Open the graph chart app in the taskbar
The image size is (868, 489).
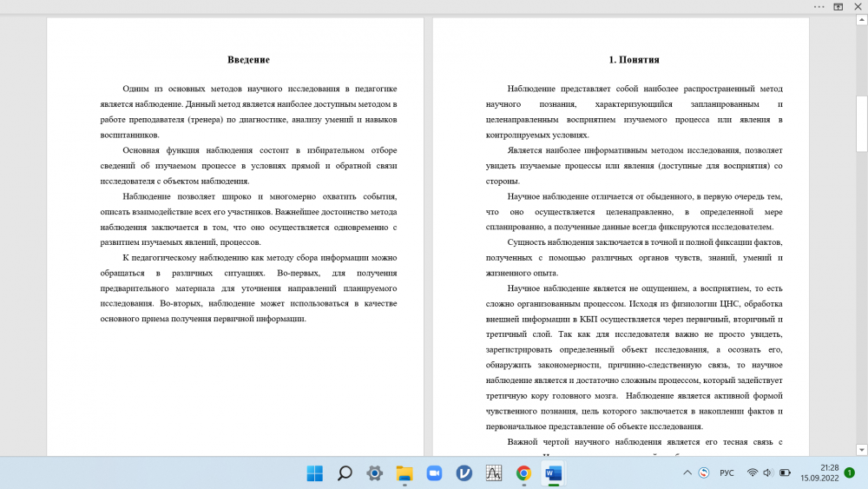click(x=494, y=473)
